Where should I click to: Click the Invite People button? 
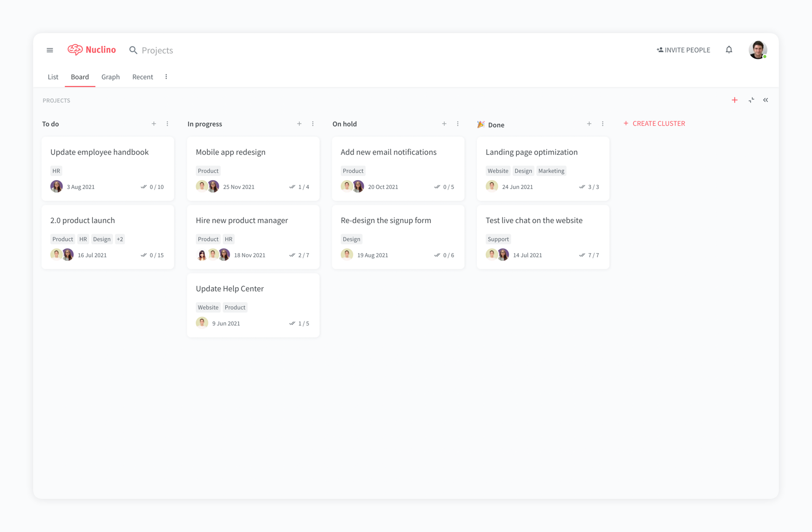(x=683, y=50)
